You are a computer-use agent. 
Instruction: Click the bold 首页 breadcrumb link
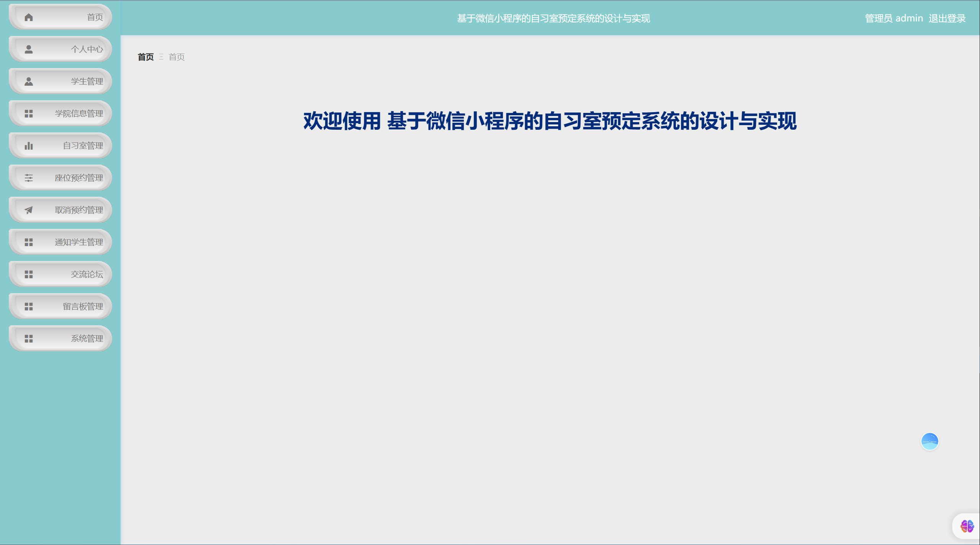145,57
